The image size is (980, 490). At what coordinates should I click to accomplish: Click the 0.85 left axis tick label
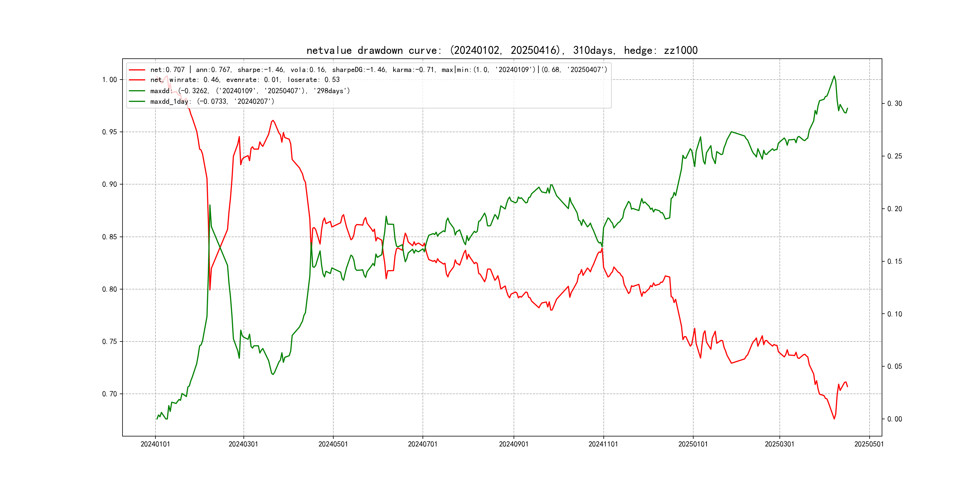point(109,237)
